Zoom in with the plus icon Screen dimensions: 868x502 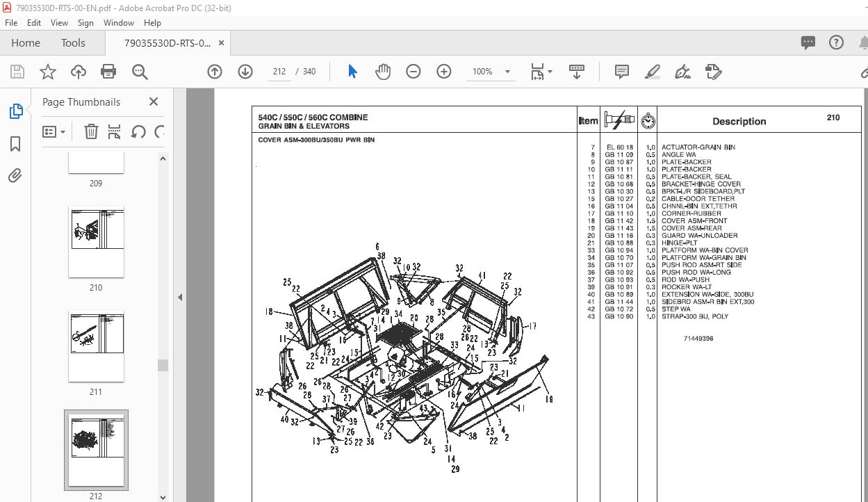tap(444, 72)
